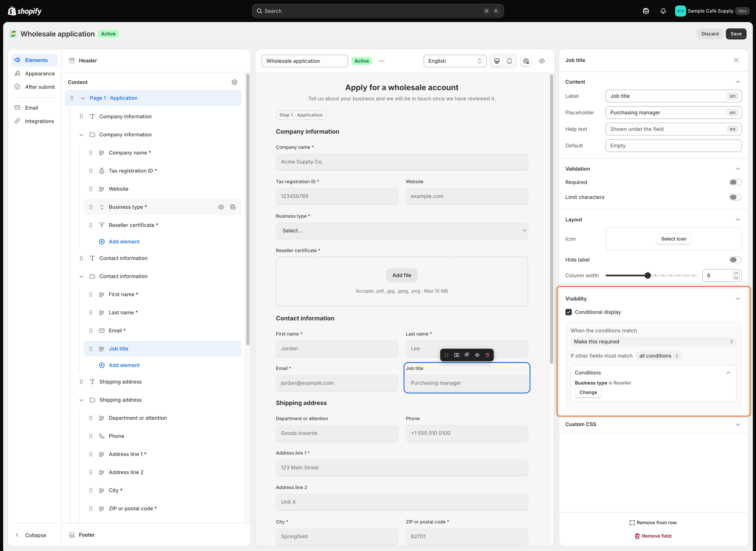Screen dimensions: 756x551
Task: Switch to desktop preview icon
Action: pos(497,61)
